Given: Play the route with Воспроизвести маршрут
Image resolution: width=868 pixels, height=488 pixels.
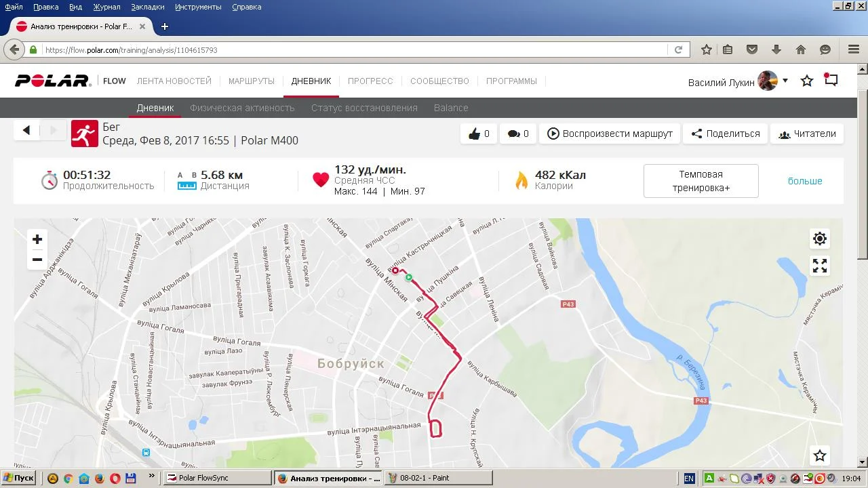Looking at the screenshot, I should point(610,134).
